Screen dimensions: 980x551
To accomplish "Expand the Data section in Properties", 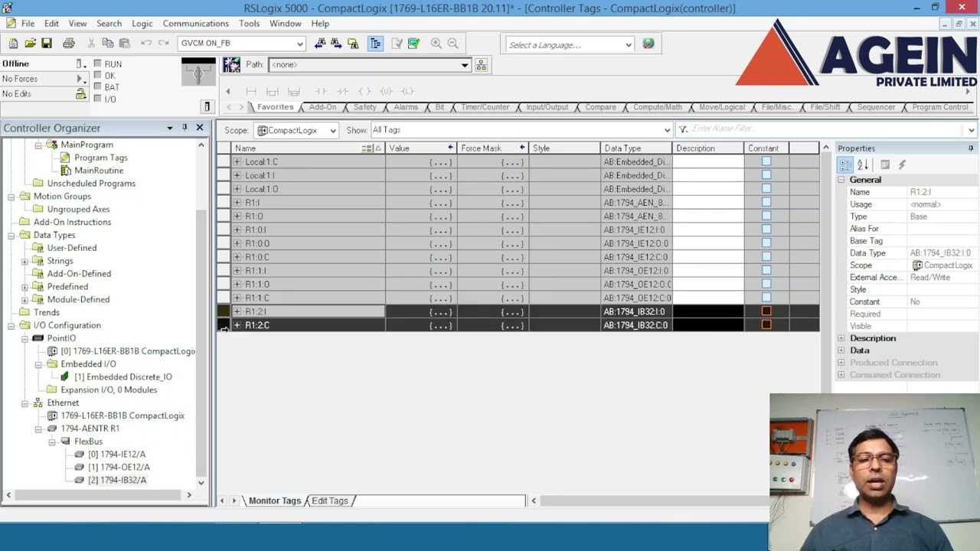I will tap(841, 350).
